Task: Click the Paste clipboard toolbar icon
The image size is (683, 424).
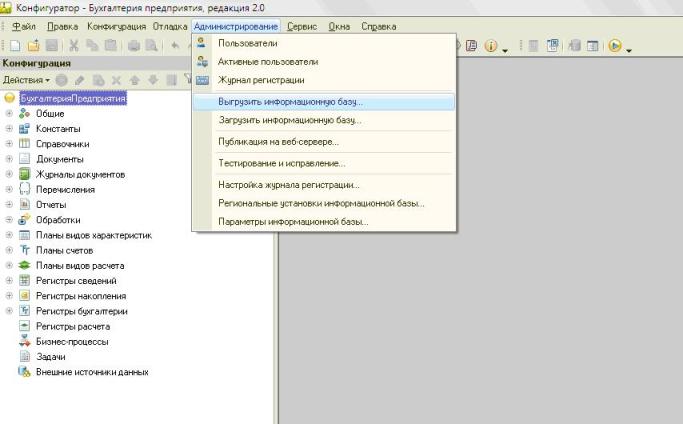Action: (x=111, y=45)
